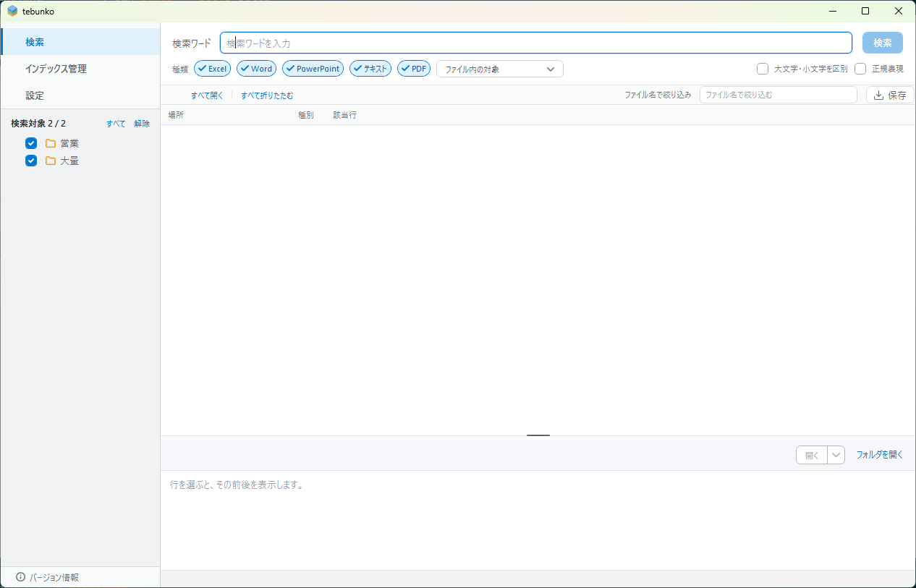This screenshot has height=588, width=916.
Task: Select the 大量 folder label
Action: (69, 161)
